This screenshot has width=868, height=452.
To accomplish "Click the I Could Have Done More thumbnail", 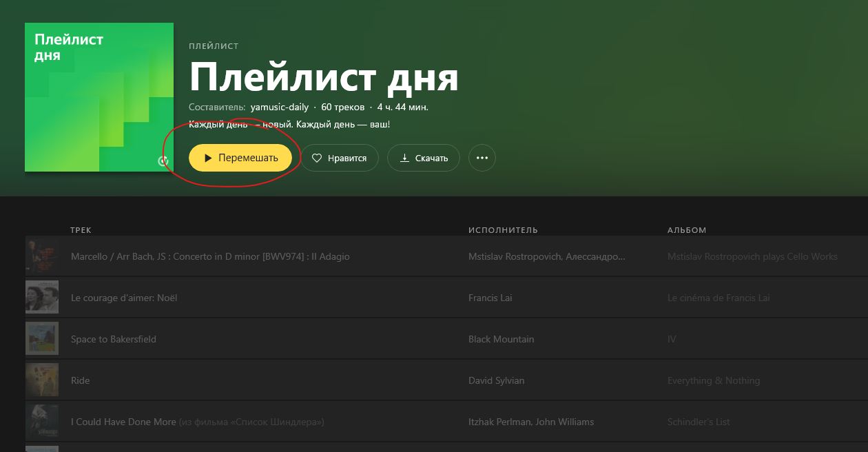I will tap(42, 422).
